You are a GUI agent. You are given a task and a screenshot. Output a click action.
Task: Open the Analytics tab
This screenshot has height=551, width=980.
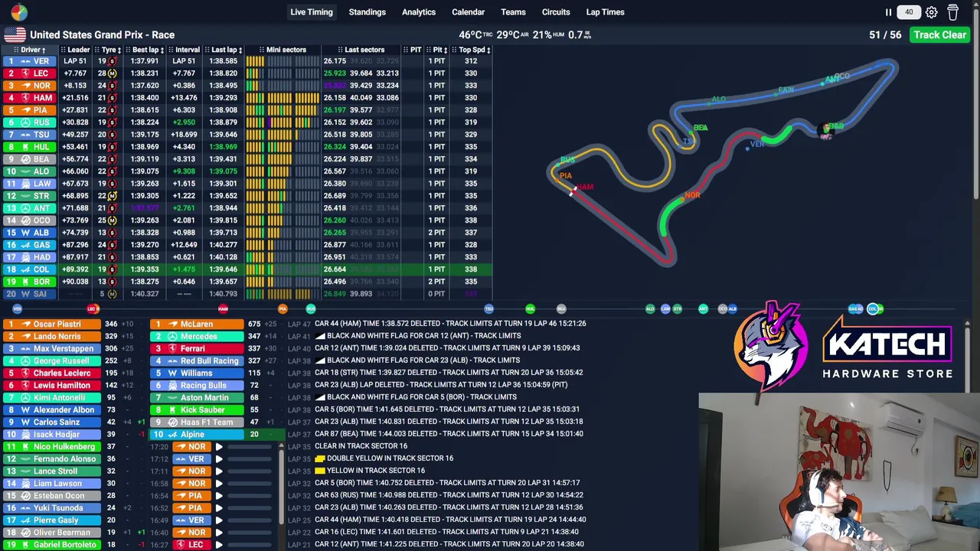pyautogui.click(x=419, y=12)
